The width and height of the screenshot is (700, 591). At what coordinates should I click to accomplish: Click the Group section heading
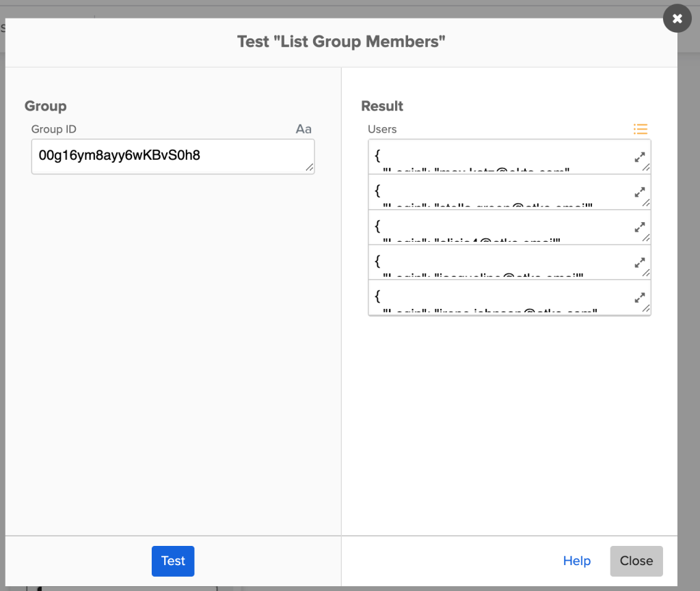pos(45,106)
